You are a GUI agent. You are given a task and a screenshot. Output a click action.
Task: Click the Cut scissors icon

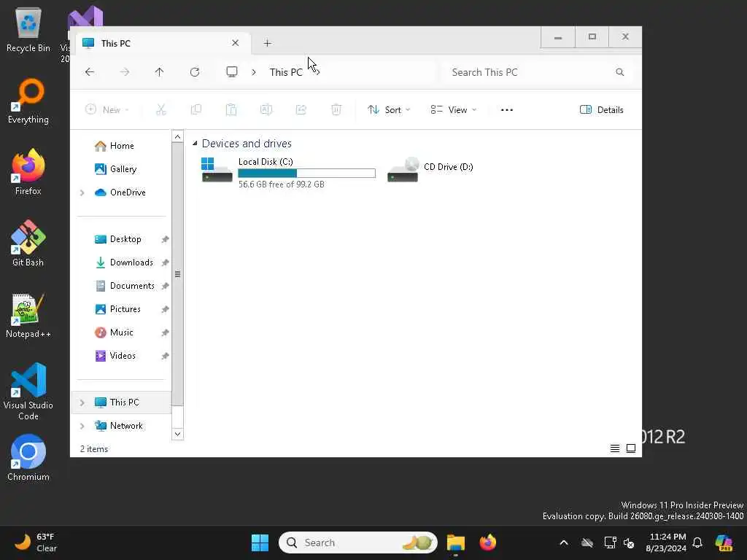pos(161,110)
